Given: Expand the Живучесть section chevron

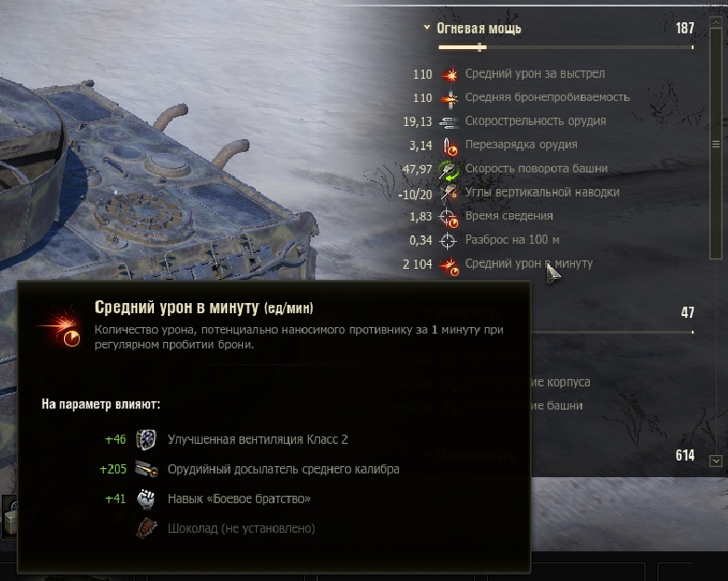Looking at the screenshot, I should [x=427, y=312].
